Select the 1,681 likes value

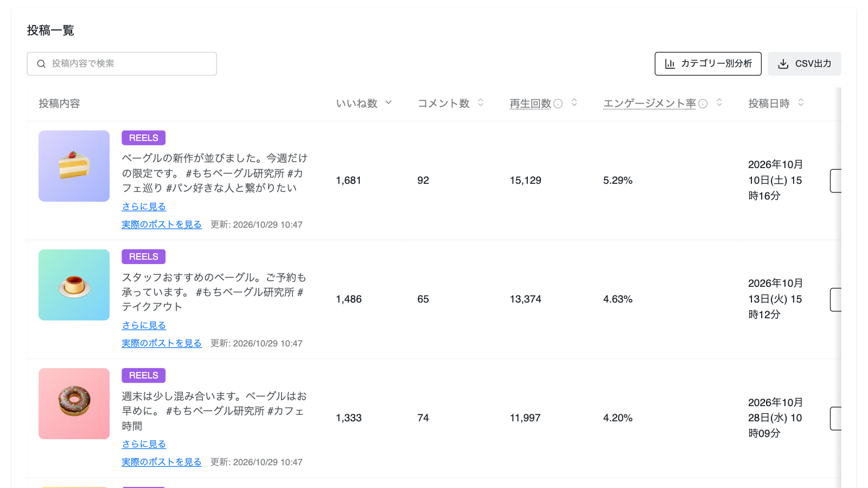[348, 181]
